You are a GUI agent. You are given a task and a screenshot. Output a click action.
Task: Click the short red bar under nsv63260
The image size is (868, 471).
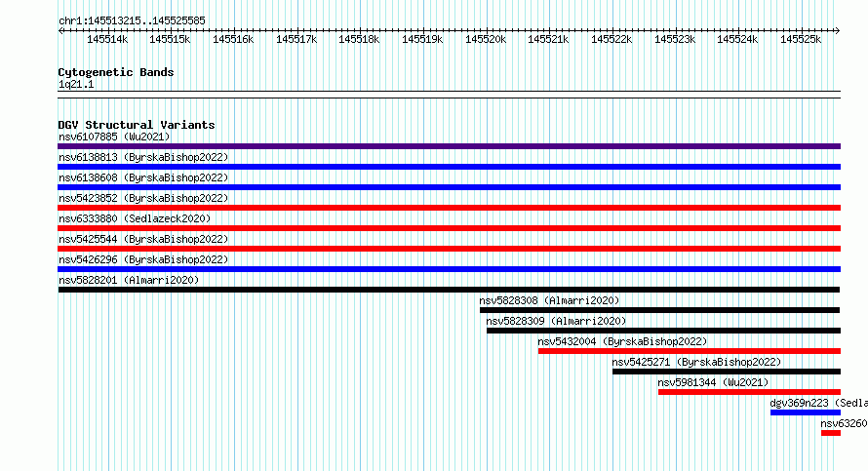(831, 433)
